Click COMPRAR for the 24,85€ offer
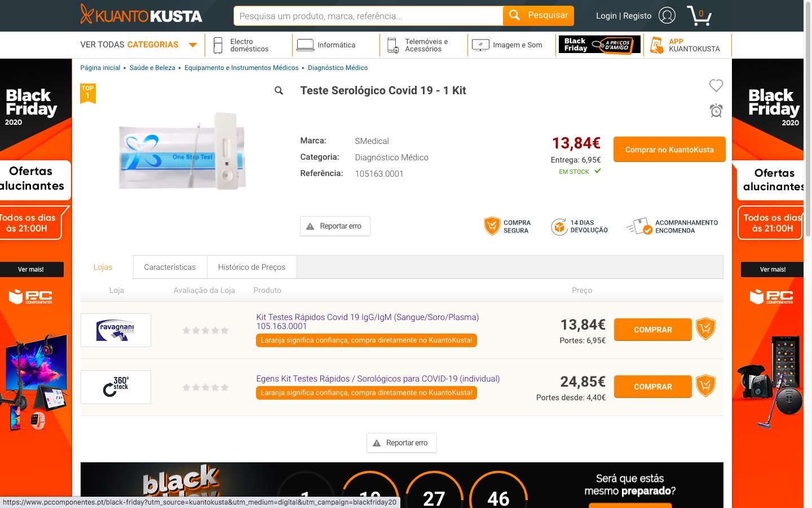Screen dimensions: 812x508 [x=653, y=387]
